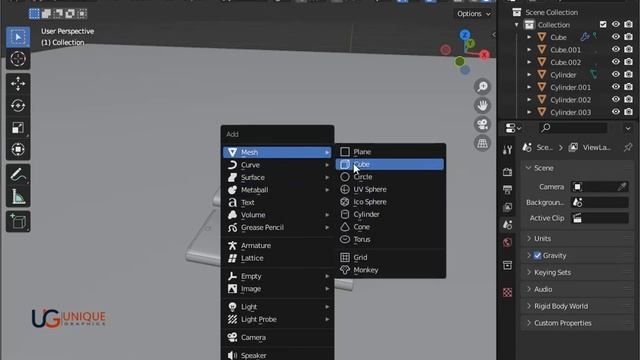The image size is (640, 360).
Task: Open the Tool properties tab
Action: pos(507,150)
